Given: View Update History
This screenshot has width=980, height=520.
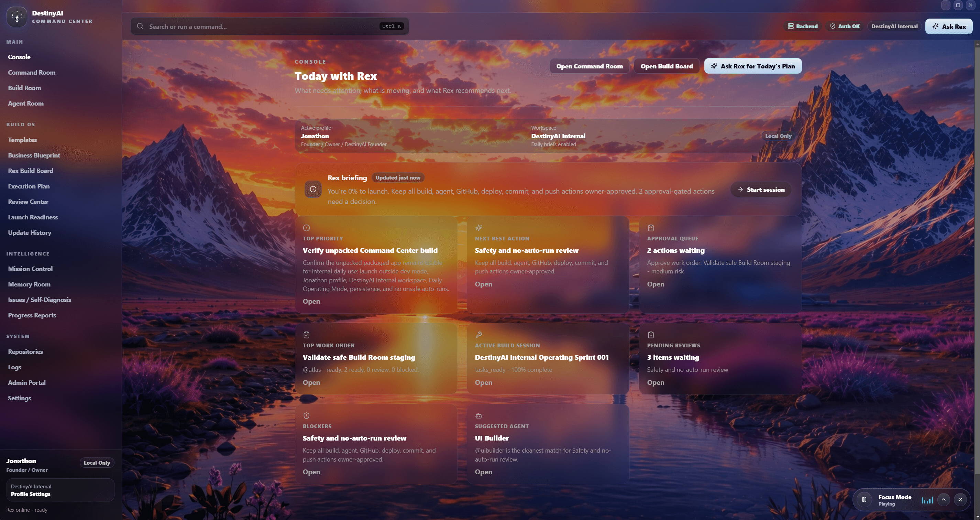Looking at the screenshot, I should pos(29,232).
